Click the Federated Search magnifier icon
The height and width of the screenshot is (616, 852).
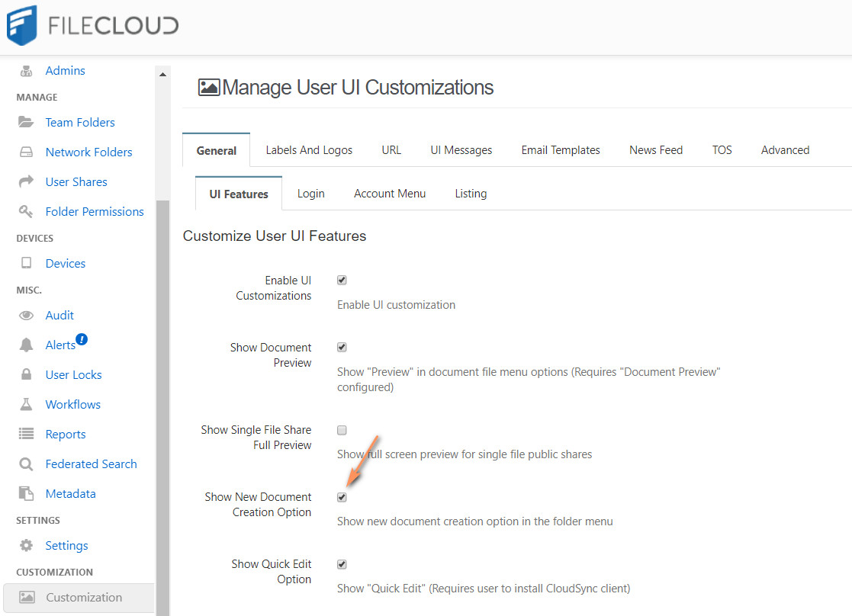point(26,464)
